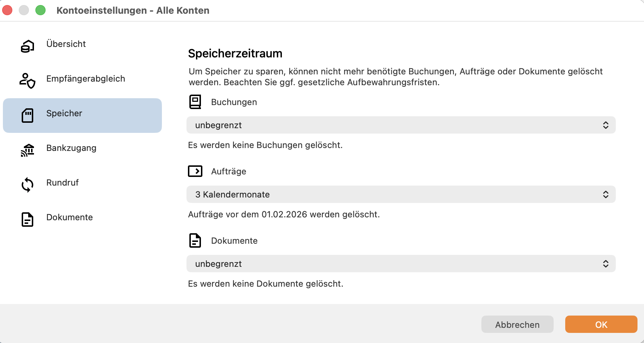Click the Dokumente section label
The image size is (644, 343).
(235, 241)
